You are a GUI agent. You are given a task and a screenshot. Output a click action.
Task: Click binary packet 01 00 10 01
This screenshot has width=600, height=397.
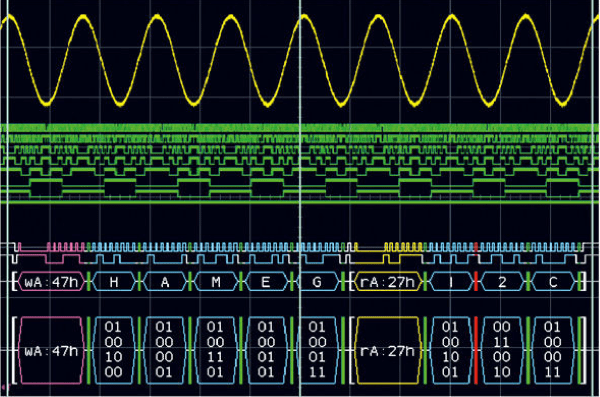[x=450, y=350]
